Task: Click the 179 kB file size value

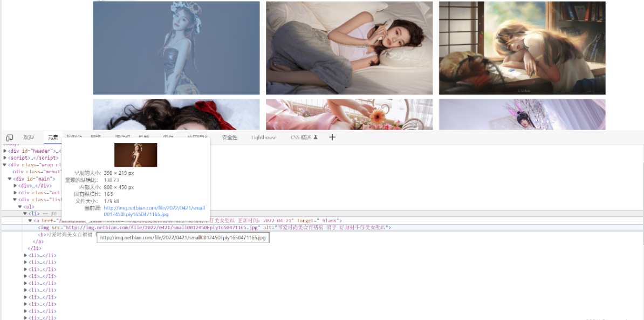Action: (x=111, y=201)
